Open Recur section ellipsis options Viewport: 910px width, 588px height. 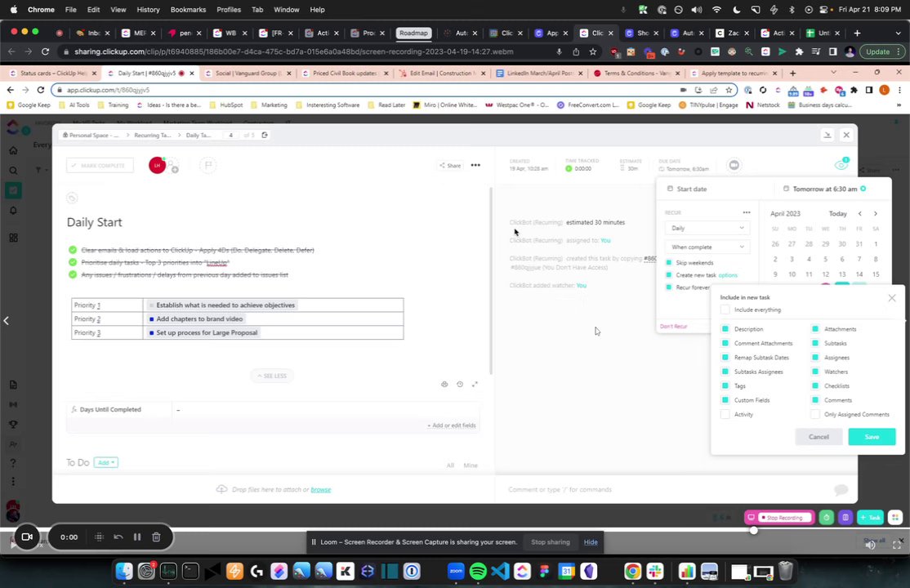tap(747, 212)
